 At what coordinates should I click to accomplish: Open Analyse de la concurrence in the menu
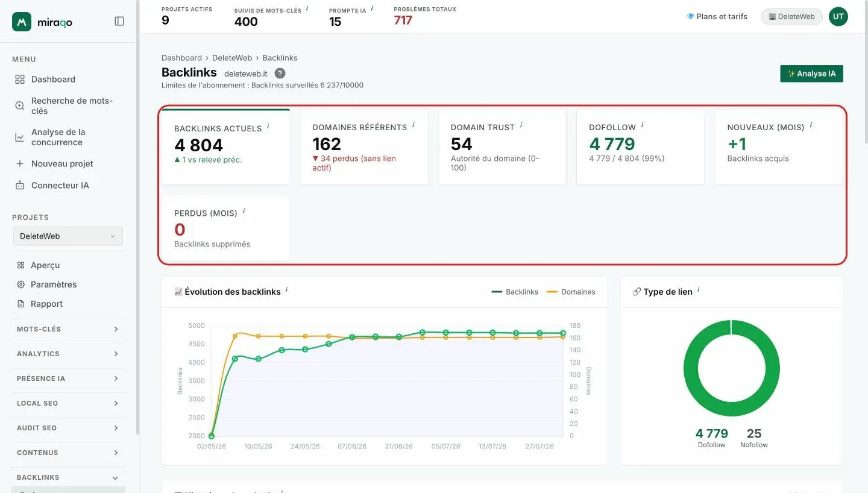tap(68, 137)
